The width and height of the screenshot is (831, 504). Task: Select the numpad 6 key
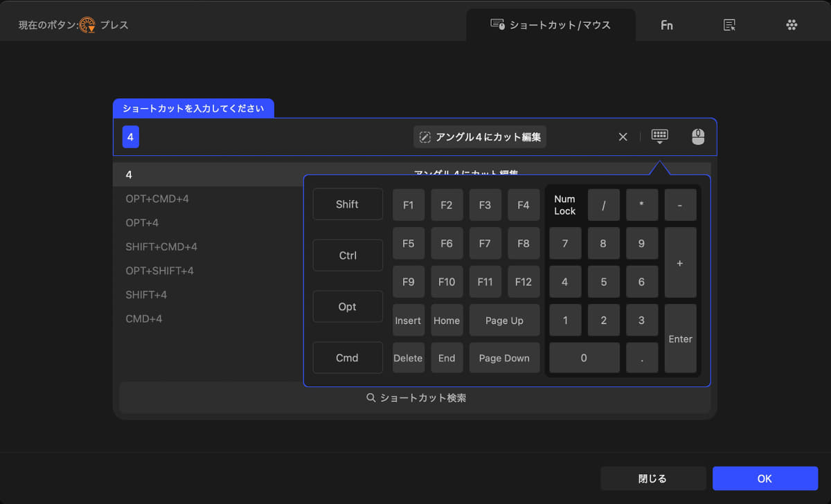click(642, 282)
